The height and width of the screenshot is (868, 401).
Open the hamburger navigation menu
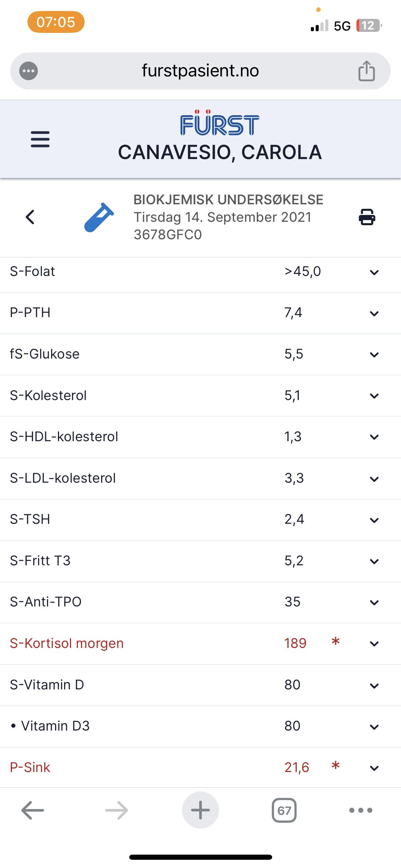40,139
